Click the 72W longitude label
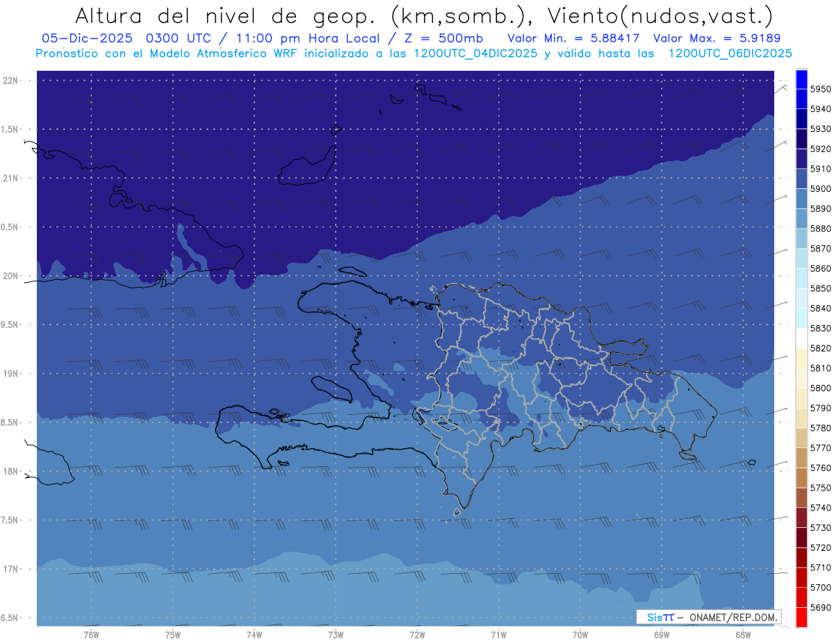 [417, 635]
